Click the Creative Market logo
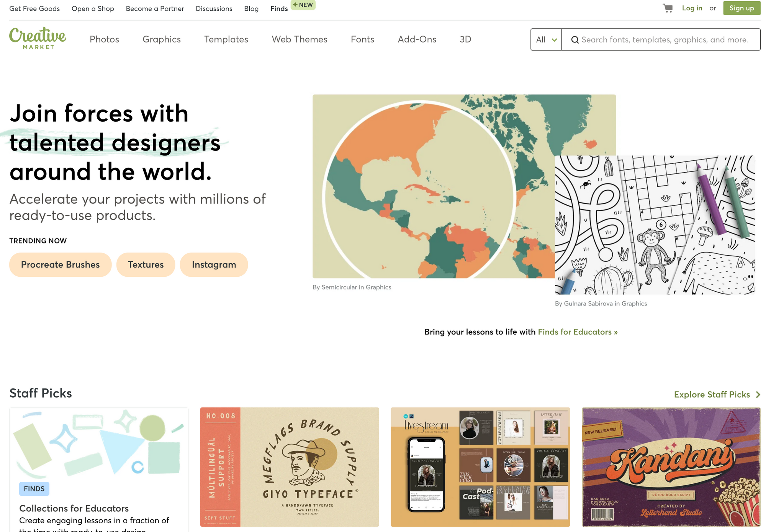 coord(38,39)
